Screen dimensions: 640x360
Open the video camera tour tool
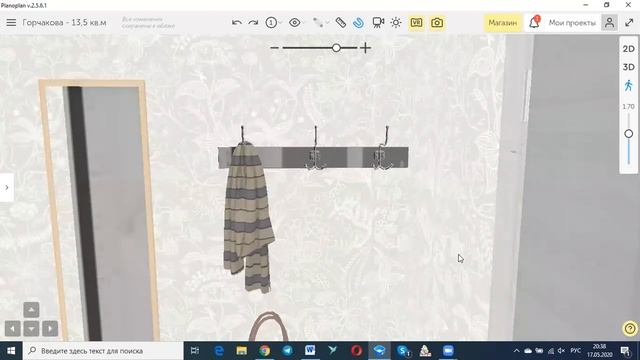click(378, 23)
